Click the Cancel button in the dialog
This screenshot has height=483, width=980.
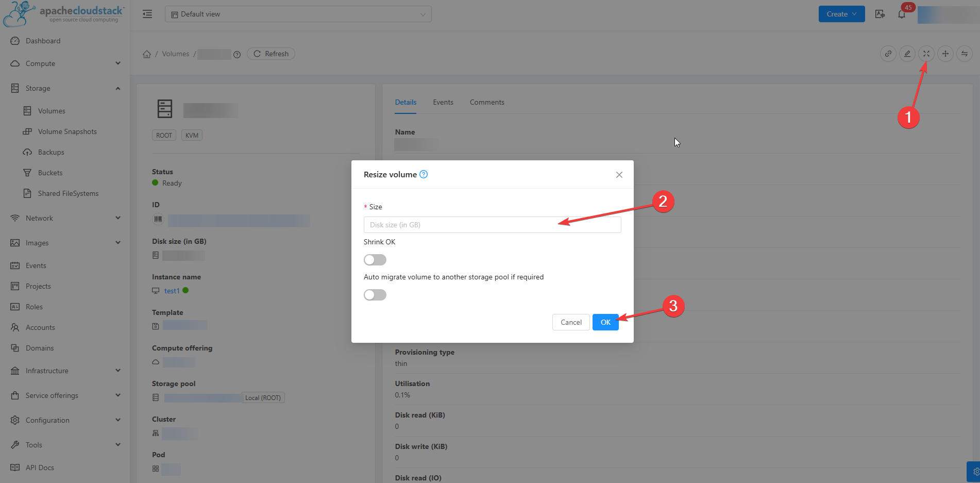[570, 322]
